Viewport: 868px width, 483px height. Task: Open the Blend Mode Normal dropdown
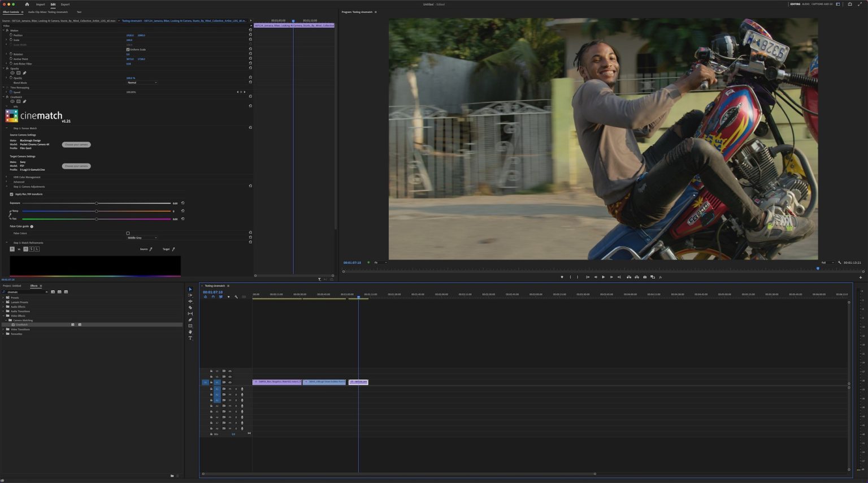pyautogui.click(x=141, y=83)
